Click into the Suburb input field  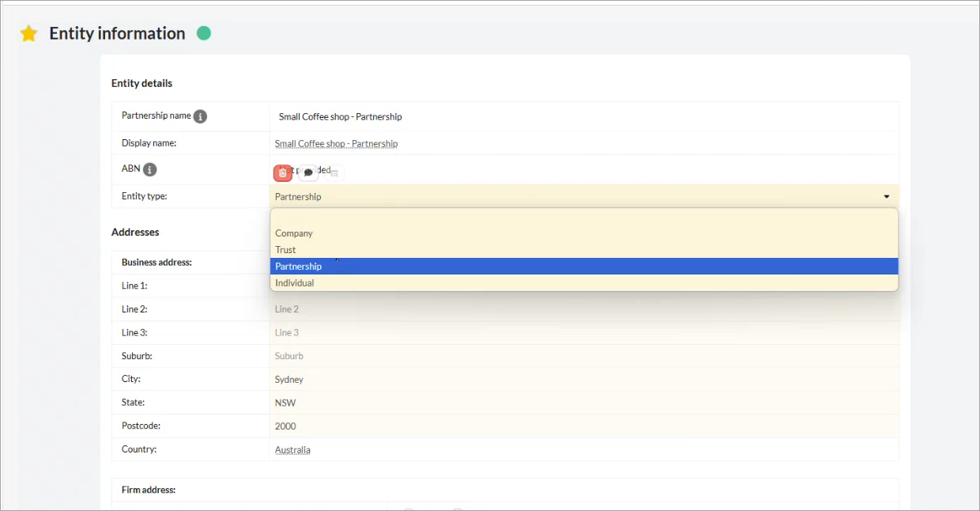click(x=583, y=356)
